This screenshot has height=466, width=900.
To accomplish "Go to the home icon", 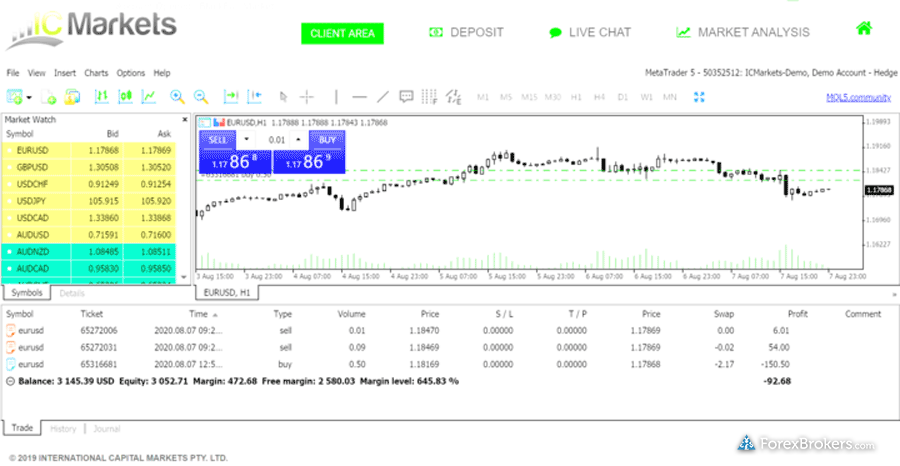I will [864, 28].
